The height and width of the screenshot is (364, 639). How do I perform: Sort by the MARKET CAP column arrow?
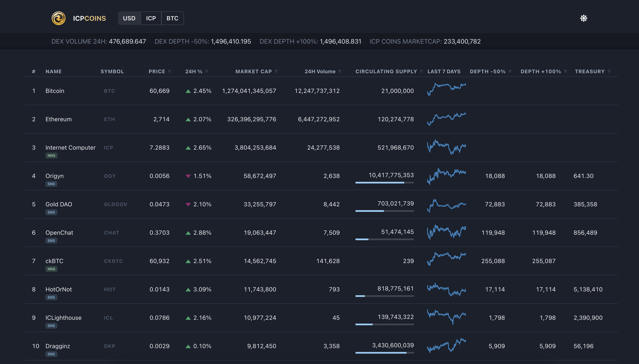click(x=276, y=72)
